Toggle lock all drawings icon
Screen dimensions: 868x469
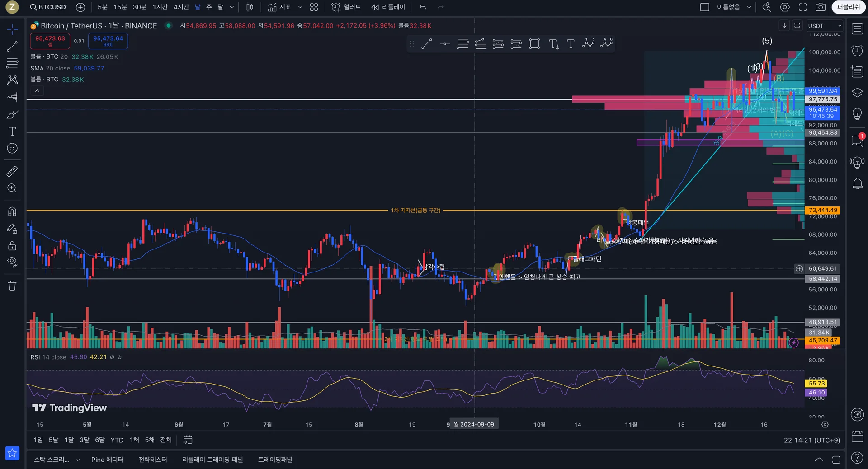(x=12, y=246)
